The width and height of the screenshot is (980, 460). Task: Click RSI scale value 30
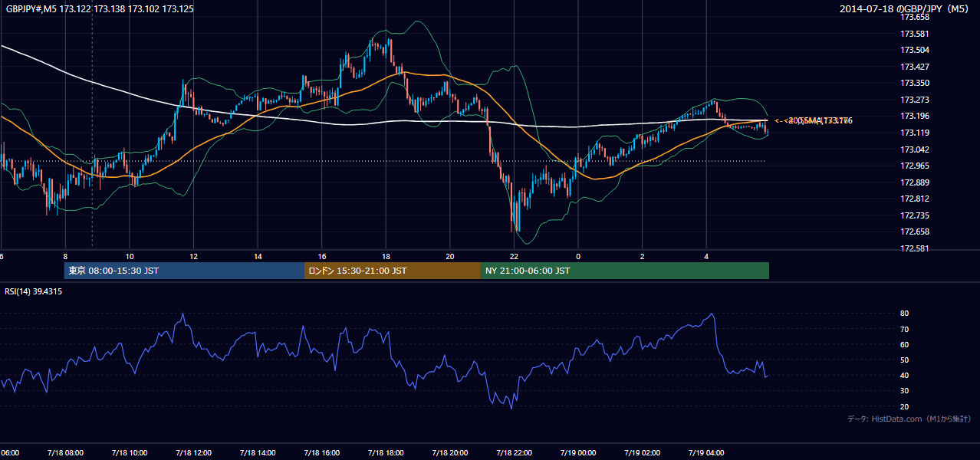coord(905,391)
